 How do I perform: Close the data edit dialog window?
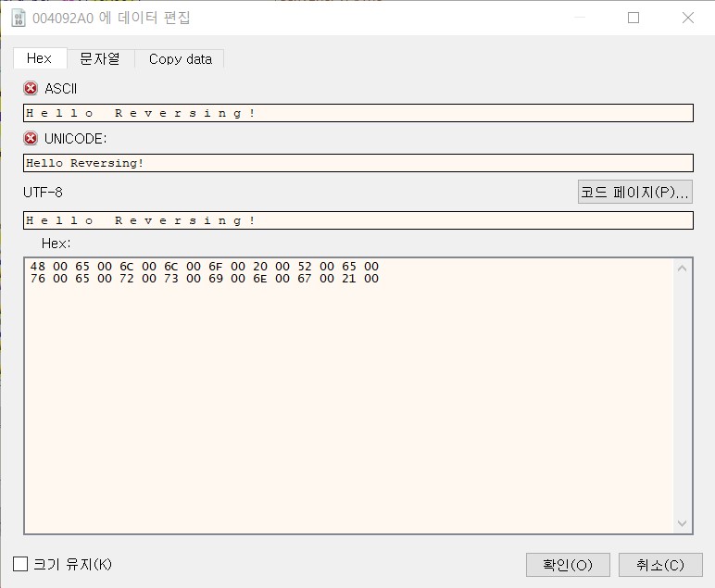click(x=688, y=18)
